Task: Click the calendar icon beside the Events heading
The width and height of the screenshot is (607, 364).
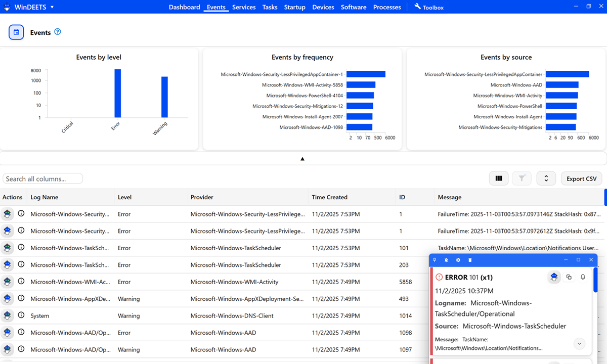Action: pyautogui.click(x=16, y=32)
